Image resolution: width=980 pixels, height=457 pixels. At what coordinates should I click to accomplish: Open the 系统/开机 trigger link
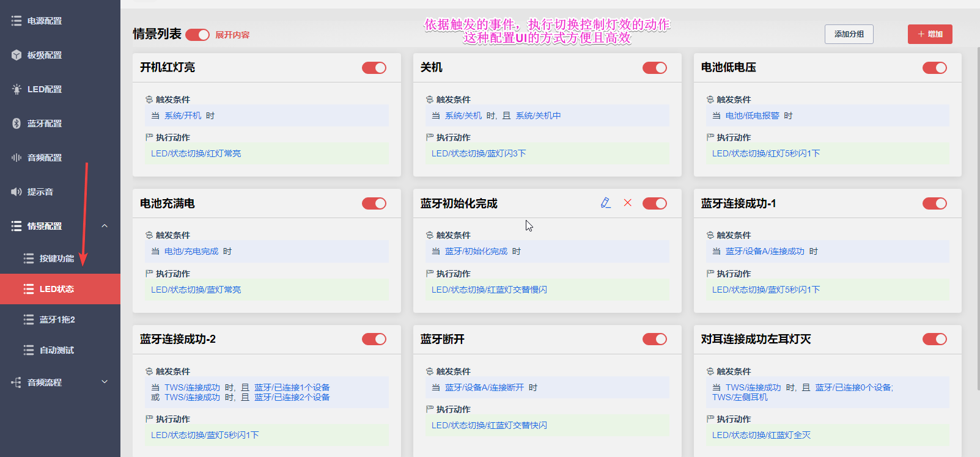coord(183,115)
